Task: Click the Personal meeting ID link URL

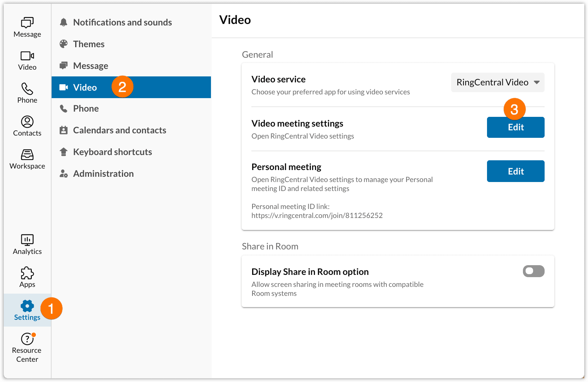Action: click(317, 216)
